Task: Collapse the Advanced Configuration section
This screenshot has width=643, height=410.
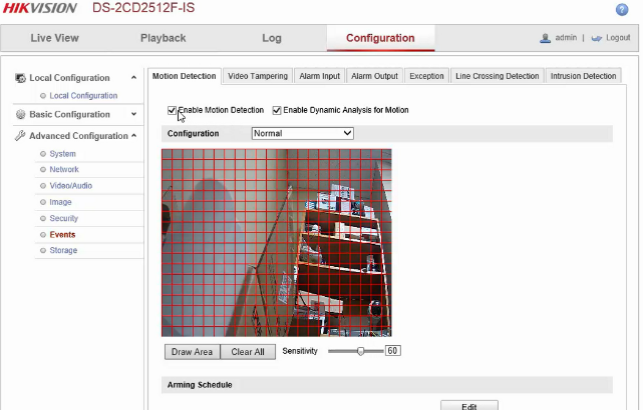Action: pos(134,136)
